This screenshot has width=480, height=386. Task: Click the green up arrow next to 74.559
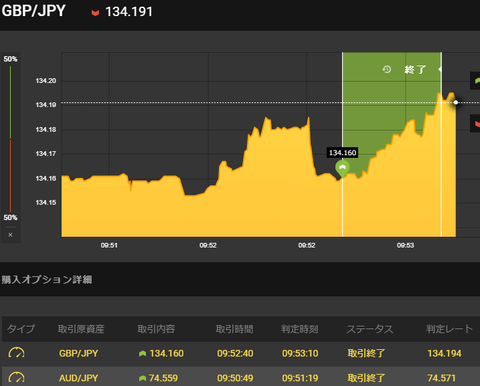[142, 378]
